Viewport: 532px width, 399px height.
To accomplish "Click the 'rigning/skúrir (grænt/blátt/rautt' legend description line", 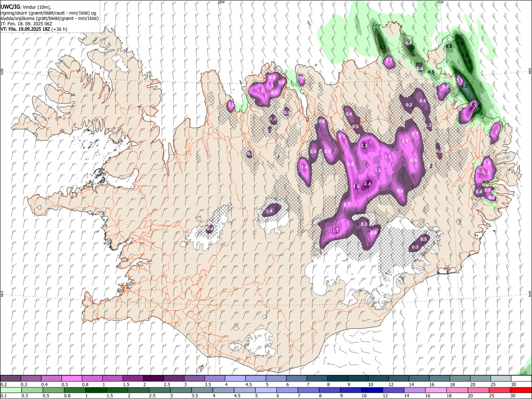I will coord(48,13).
